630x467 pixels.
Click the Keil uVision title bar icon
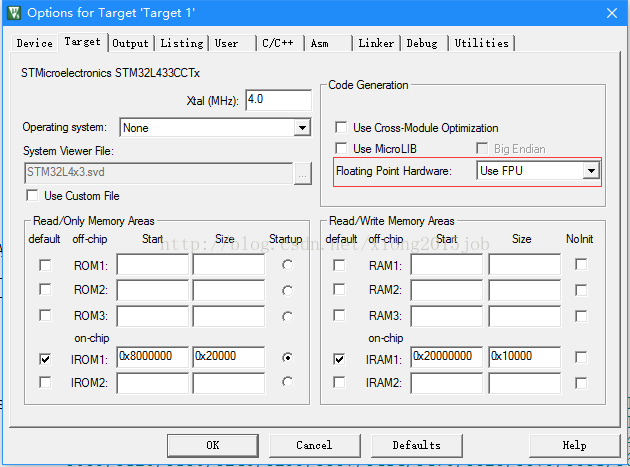click(x=14, y=13)
